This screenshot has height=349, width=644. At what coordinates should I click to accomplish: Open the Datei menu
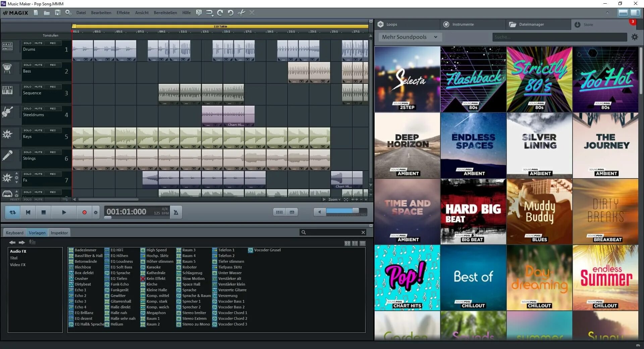coord(81,13)
